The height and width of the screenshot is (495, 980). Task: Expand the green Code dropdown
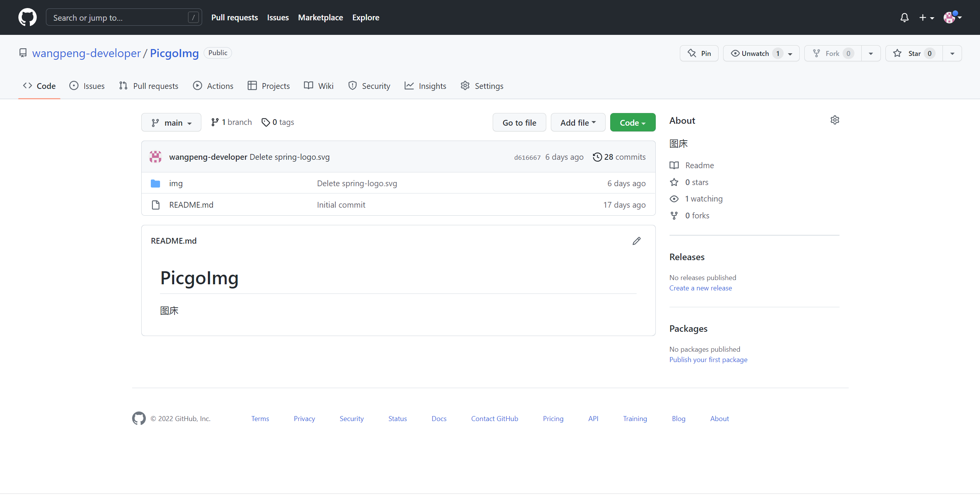tap(632, 123)
